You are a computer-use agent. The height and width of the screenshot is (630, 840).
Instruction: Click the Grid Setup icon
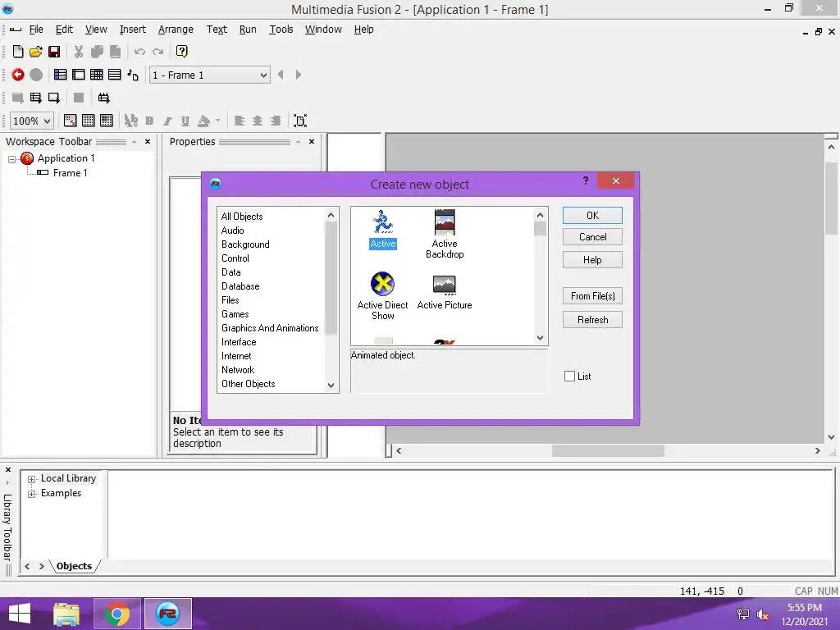click(x=71, y=121)
